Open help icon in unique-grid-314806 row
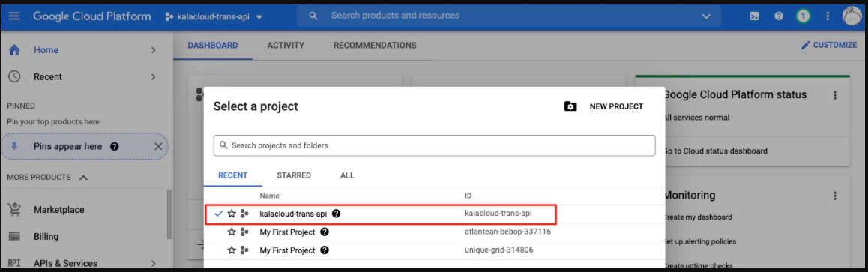This screenshot has height=272, width=868. (325, 250)
